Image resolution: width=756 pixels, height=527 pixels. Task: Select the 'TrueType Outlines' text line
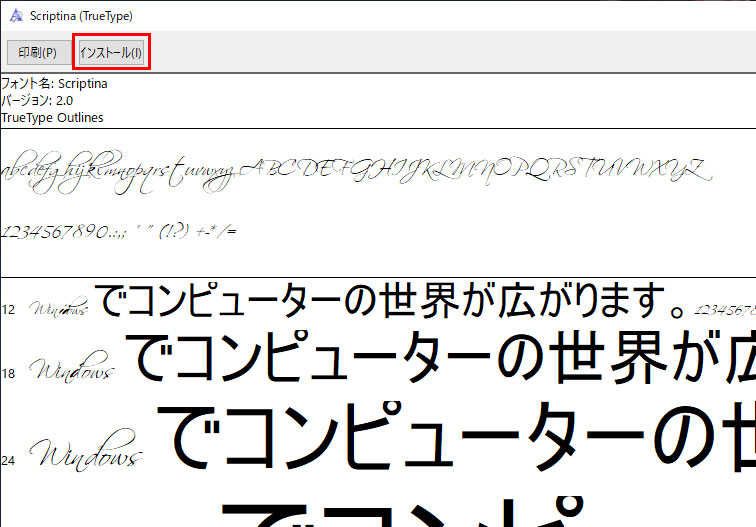point(52,118)
